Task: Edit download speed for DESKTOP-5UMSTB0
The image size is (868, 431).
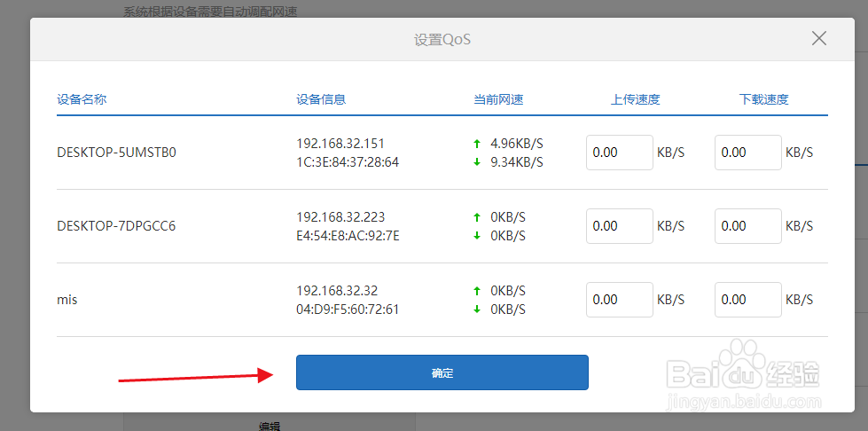Action: (748, 153)
